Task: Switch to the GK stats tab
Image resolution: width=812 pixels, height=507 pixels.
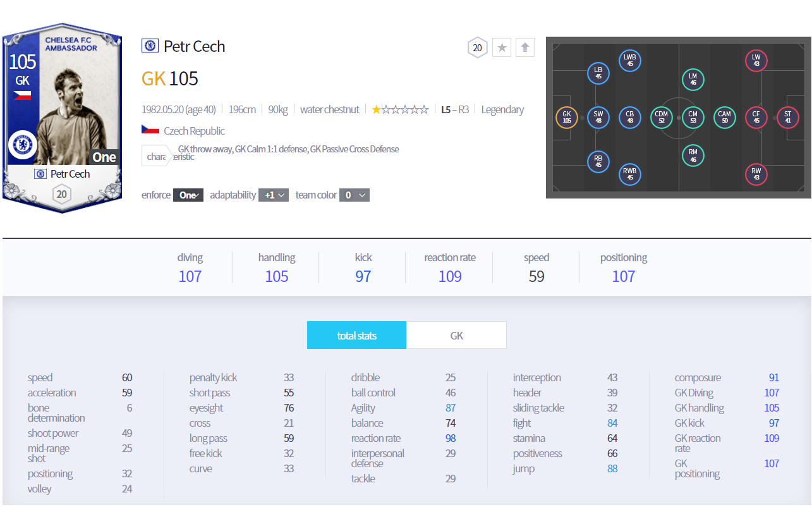Action: pos(456,336)
